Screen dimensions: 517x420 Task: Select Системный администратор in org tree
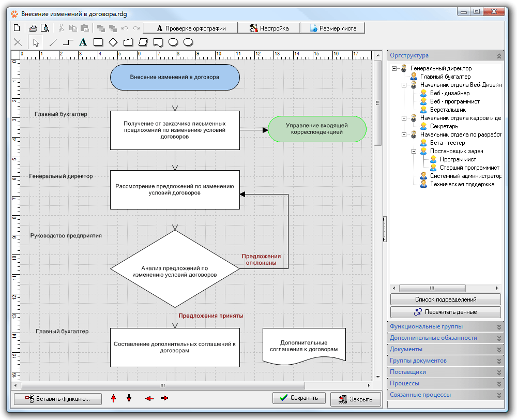(465, 176)
